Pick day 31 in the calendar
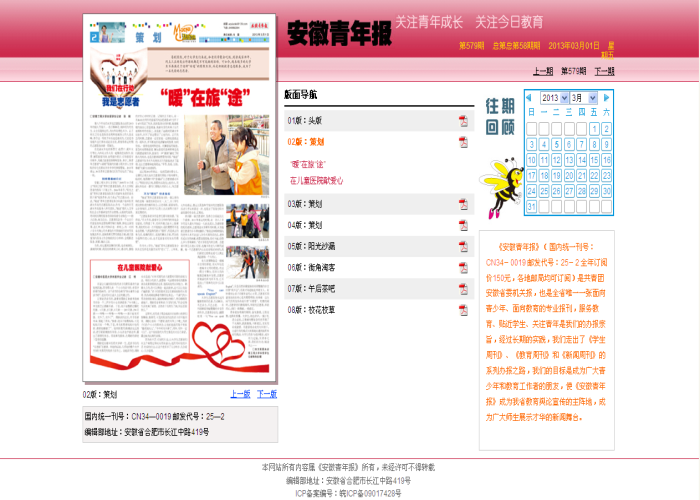The image size is (700, 500). pyautogui.click(x=531, y=207)
